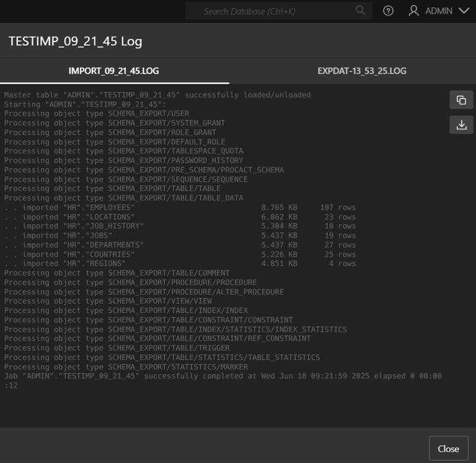Image resolution: width=476 pixels, height=463 pixels.
Task: Select the PROCEDURE/ALTER_PROCEDURE log line
Action: (144, 292)
